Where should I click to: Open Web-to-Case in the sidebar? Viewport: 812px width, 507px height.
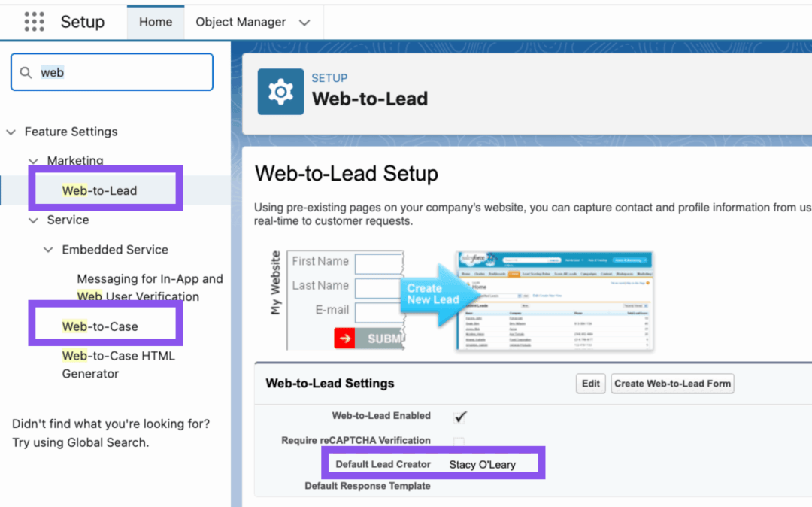(100, 326)
